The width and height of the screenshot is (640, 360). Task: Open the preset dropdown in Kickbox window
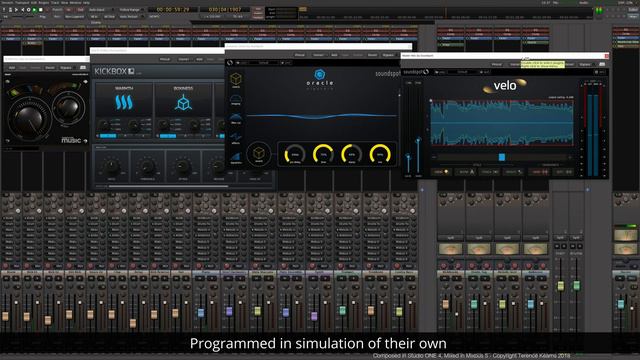(184, 59)
